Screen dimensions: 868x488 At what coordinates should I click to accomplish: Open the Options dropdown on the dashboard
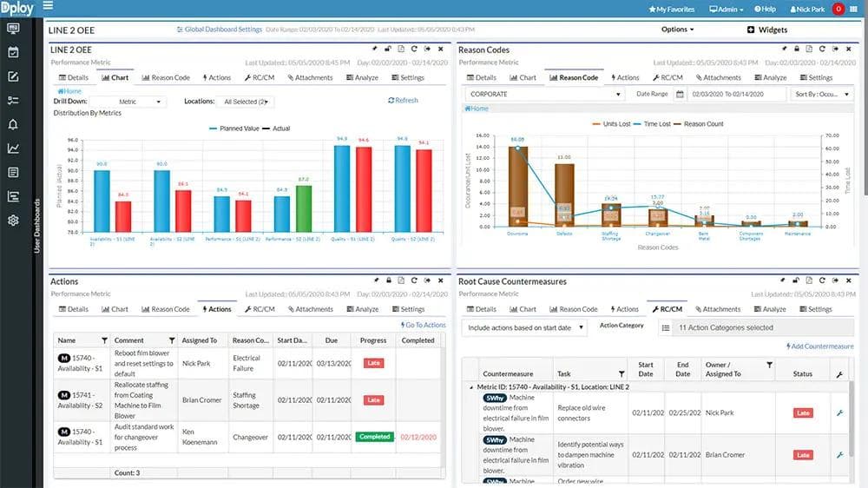tap(677, 30)
